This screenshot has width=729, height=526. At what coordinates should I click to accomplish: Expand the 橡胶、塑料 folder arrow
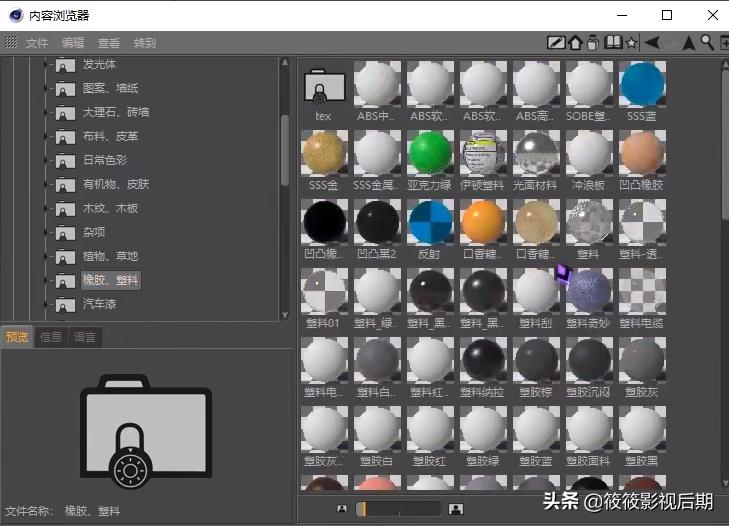coord(46,281)
